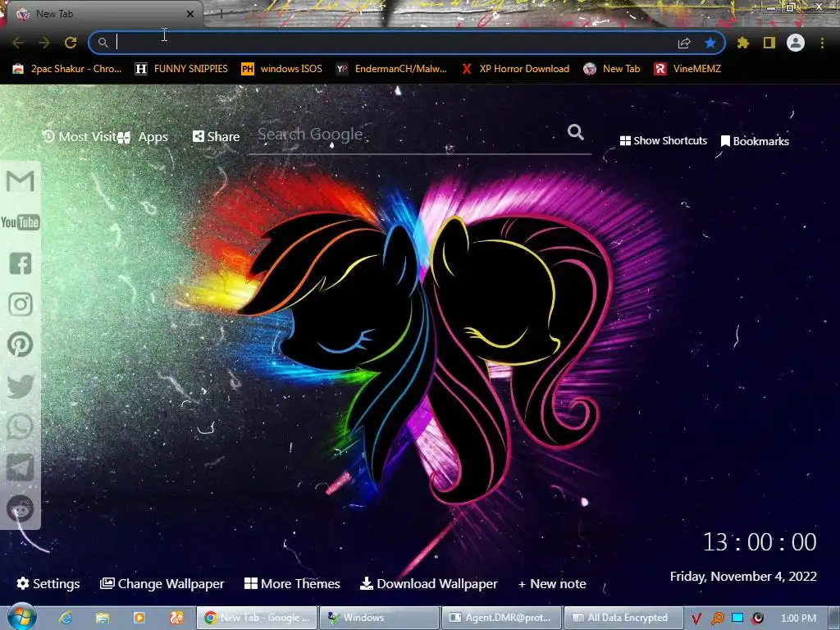The width and height of the screenshot is (840, 630).
Task: Open the VineMEMZ bookmark
Action: point(687,69)
